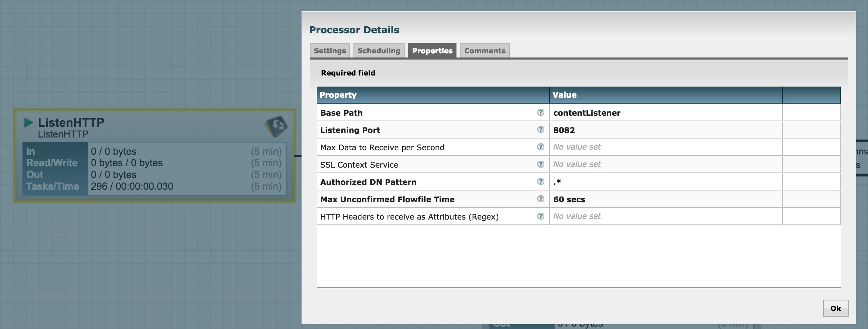Select the Properties tab

[432, 51]
